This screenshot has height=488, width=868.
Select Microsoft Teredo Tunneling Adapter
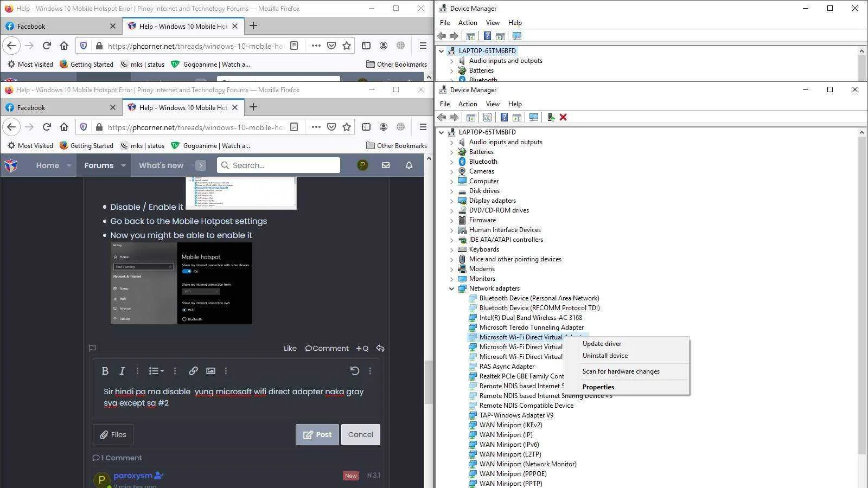click(532, 328)
